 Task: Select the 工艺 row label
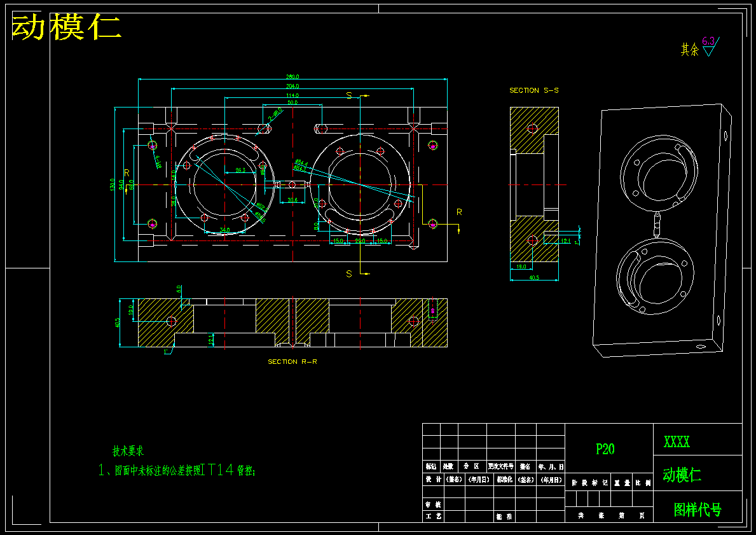click(434, 516)
